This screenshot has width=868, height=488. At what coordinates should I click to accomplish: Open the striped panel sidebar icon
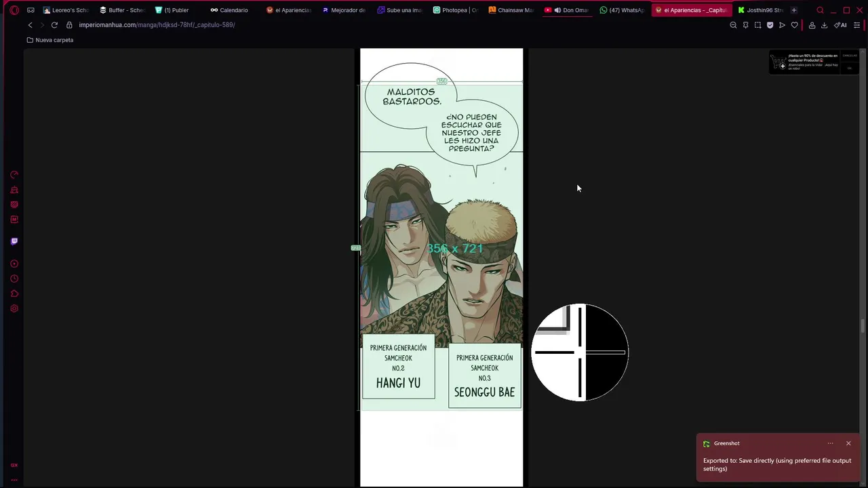point(14,205)
